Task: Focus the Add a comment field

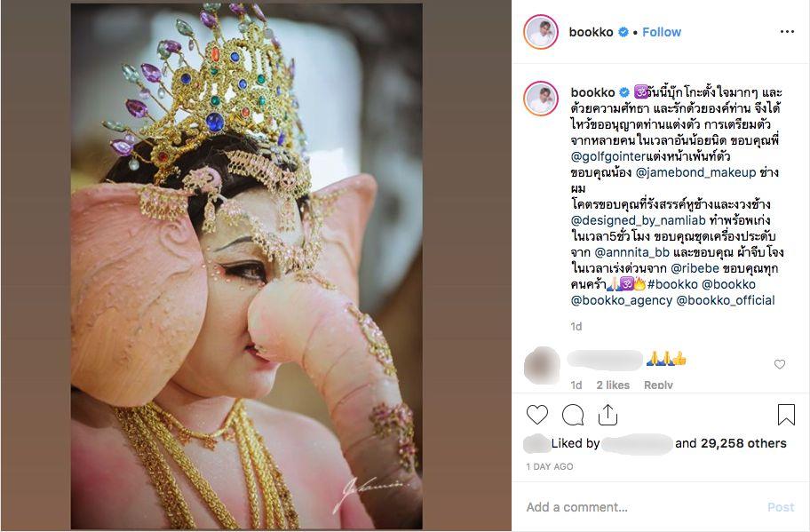Action: point(639,507)
